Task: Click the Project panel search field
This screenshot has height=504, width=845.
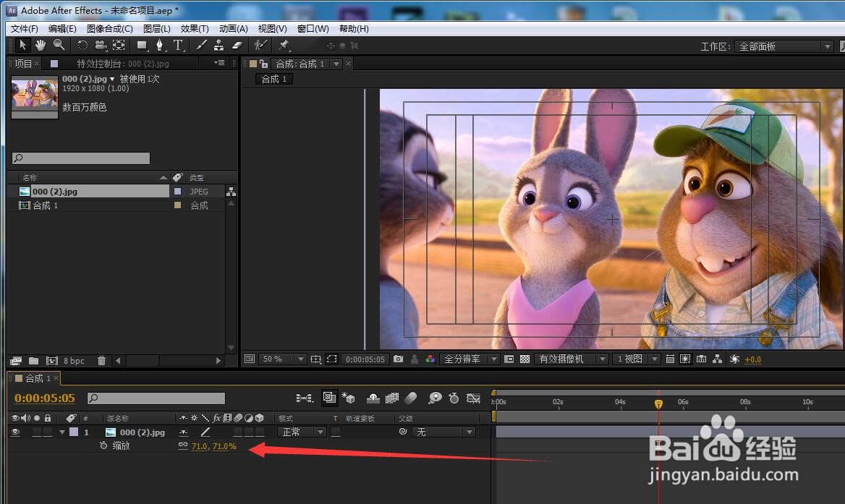Action: tap(81, 158)
